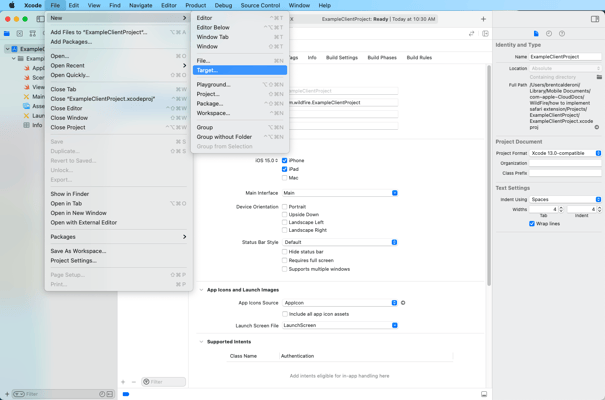
Task: Add a target with plus button
Action: tap(123, 382)
